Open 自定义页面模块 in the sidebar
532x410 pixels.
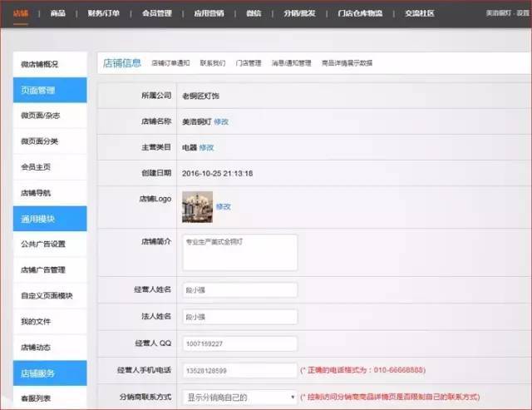click(x=50, y=295)
